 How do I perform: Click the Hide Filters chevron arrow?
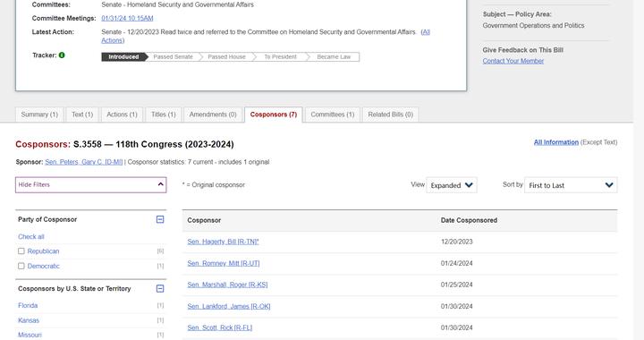tap(161, 184)
